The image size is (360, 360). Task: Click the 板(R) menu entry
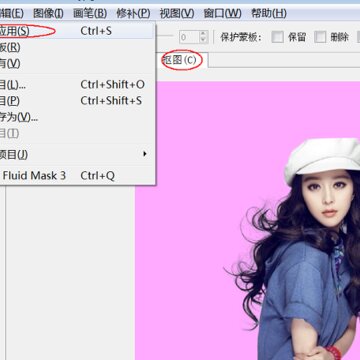(77, 47)
